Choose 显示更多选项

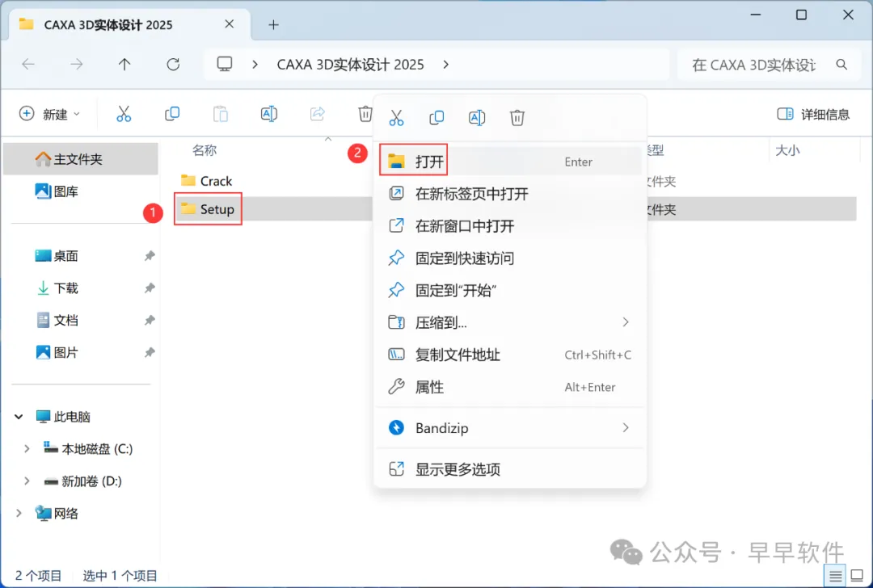(509, 469)
